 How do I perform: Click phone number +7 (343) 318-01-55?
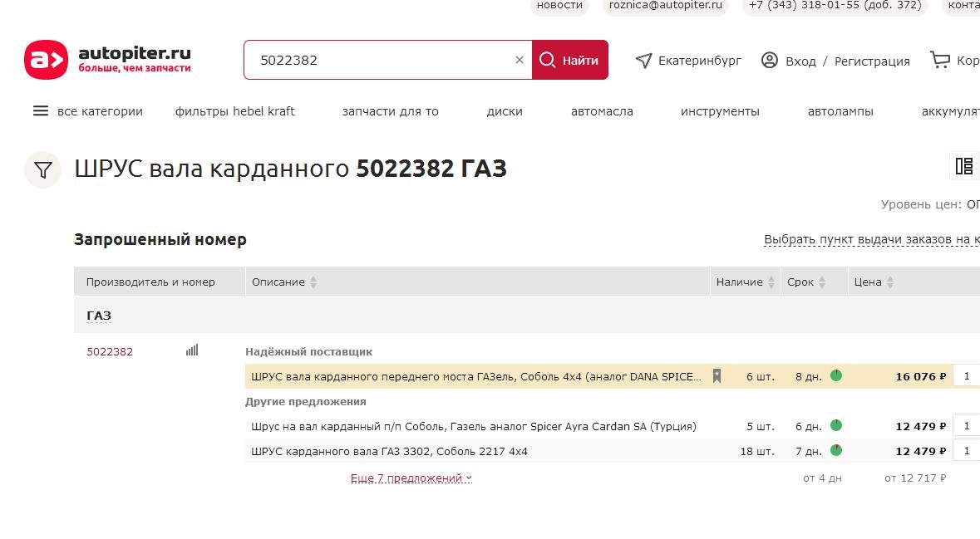[x=835, y=6]
